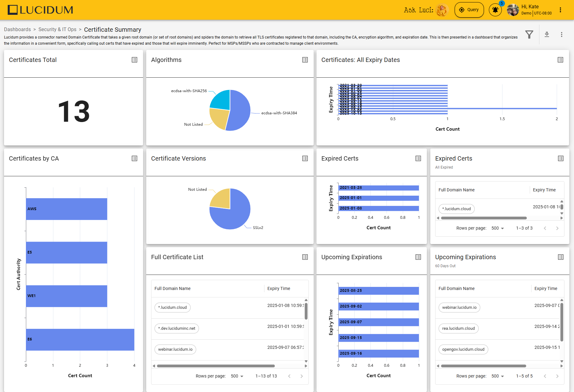
Task: Click the WE1 bar in CA chart
Action: click(67, 296)
